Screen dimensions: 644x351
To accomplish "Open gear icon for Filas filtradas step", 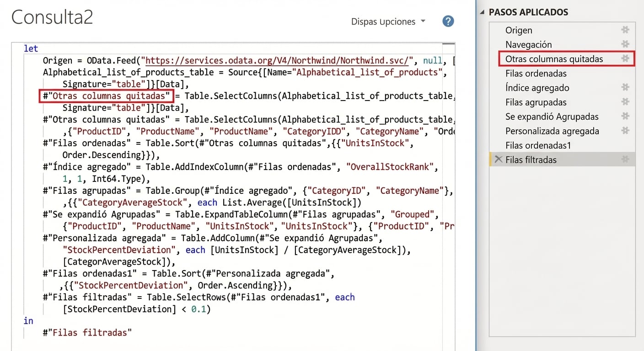I will 625,160.
